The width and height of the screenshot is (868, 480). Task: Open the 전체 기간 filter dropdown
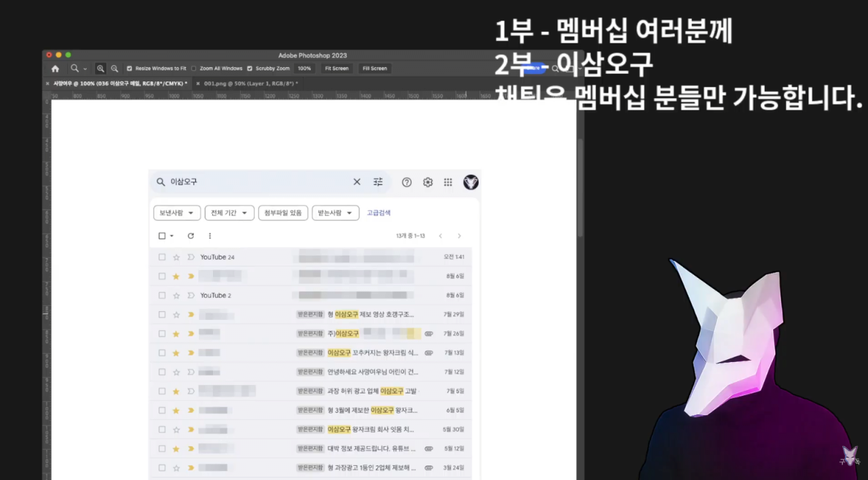click(x=229, y=213)
